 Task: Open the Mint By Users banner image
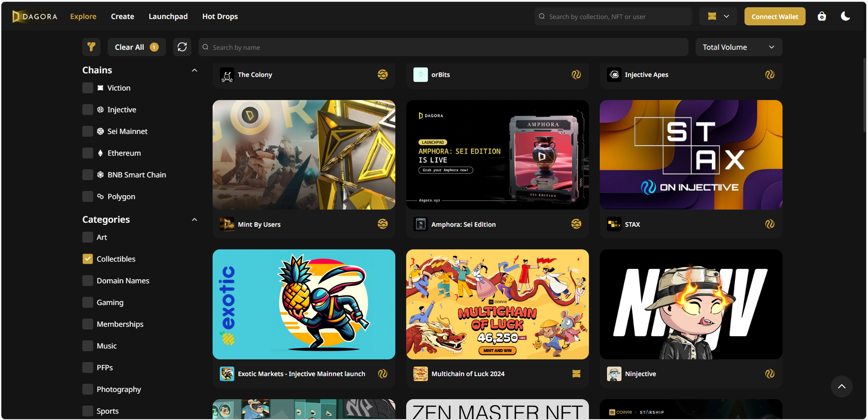(x=304, y=155)
